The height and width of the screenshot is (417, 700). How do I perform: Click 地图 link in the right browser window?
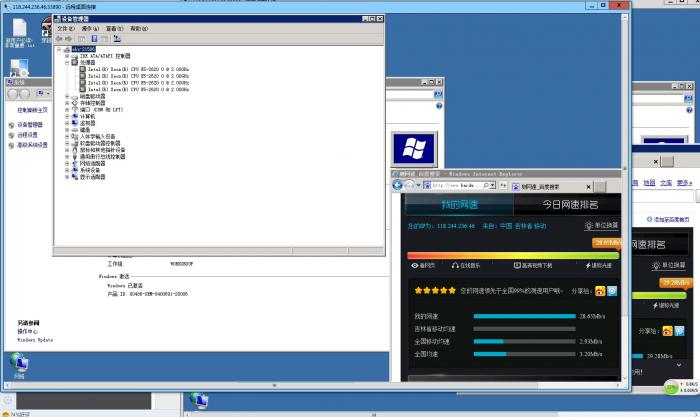649,183
